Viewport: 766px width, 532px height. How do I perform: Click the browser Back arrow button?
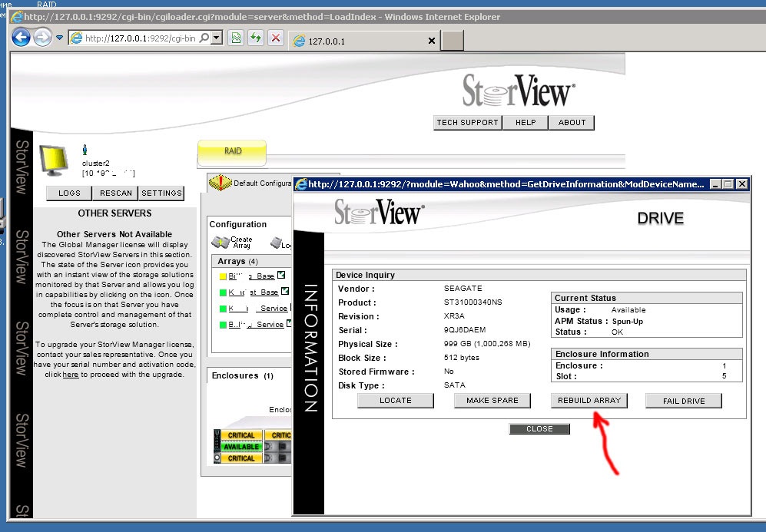[22, 37]
